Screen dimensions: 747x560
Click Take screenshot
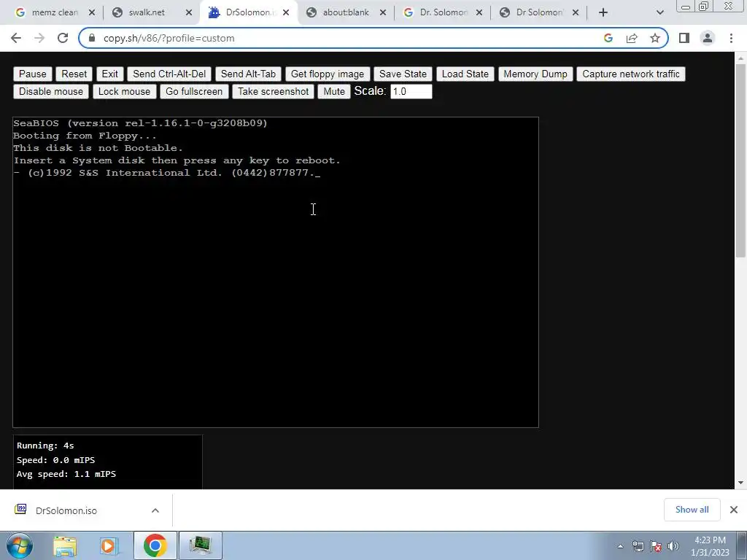273,91
